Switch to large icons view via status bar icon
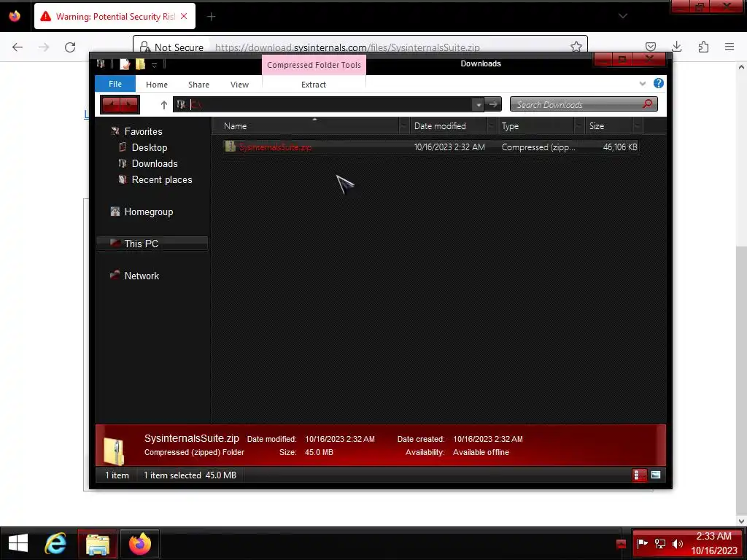Screen dimensions: 747x560 click(656, 475)
